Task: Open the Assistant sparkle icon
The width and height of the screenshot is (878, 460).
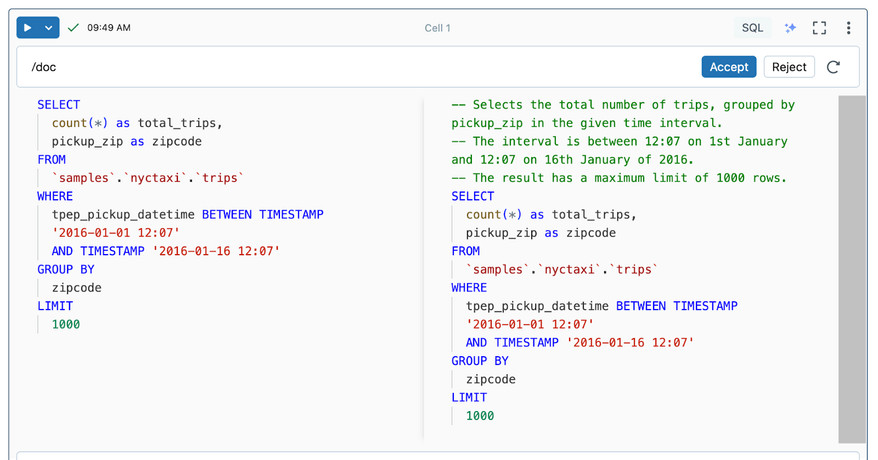Action: coord(790,28)
